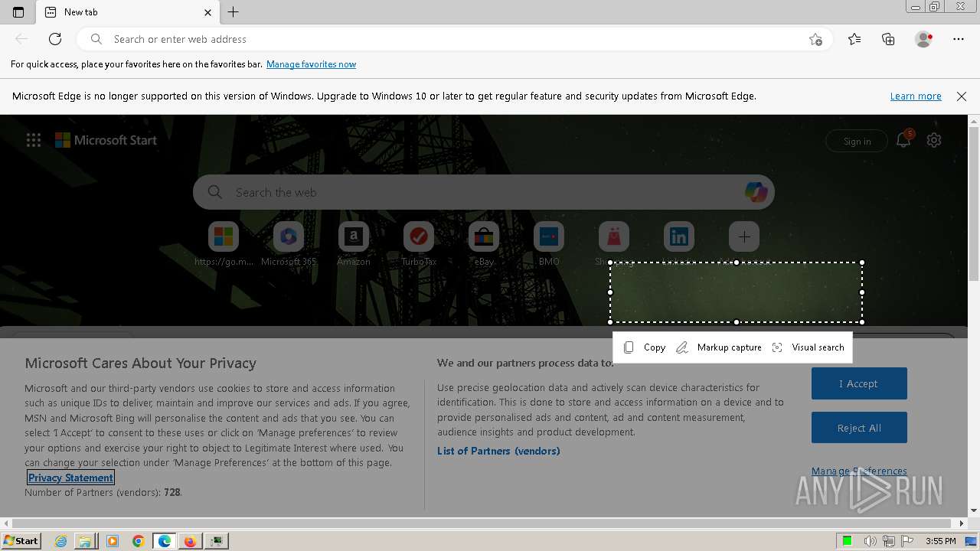Open the Microsoft apps grid launcher
The image size is (980, 551).
34,140
